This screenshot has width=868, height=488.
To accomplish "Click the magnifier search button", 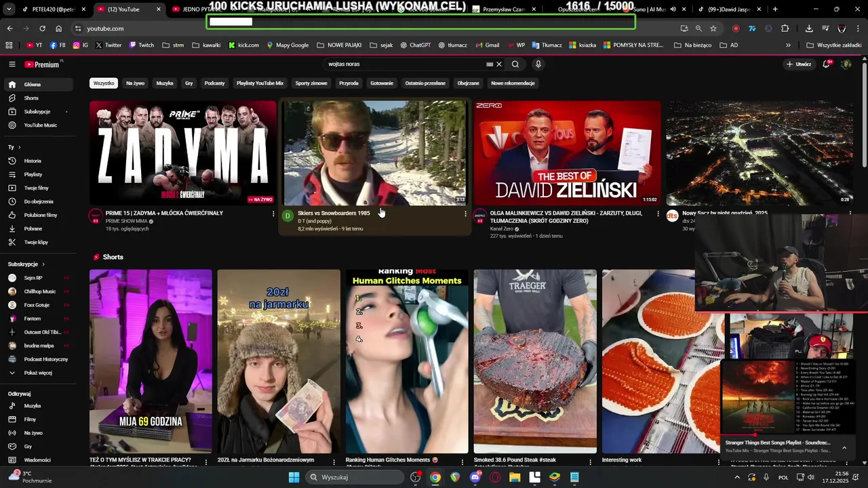I will 515,64.
